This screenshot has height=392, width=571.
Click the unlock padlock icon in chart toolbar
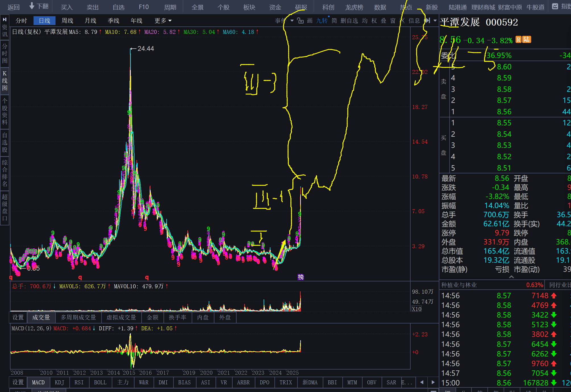300,20
